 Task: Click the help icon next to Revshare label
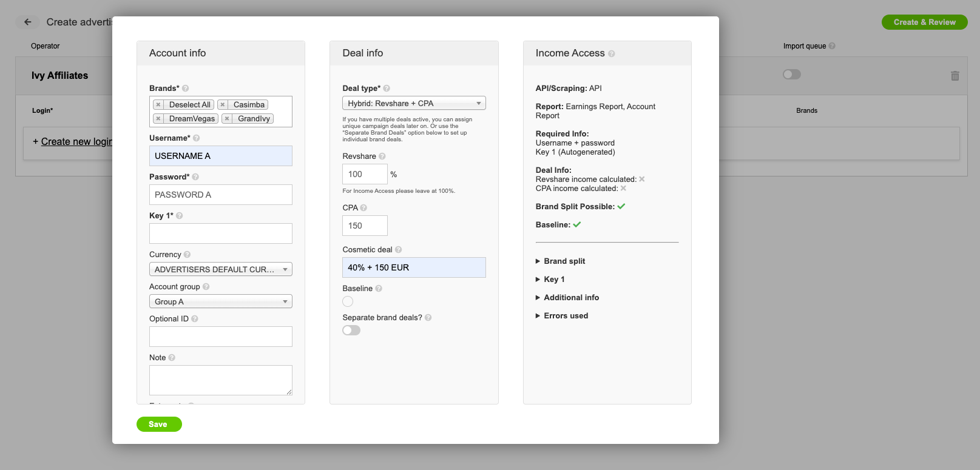coord(382,156)
